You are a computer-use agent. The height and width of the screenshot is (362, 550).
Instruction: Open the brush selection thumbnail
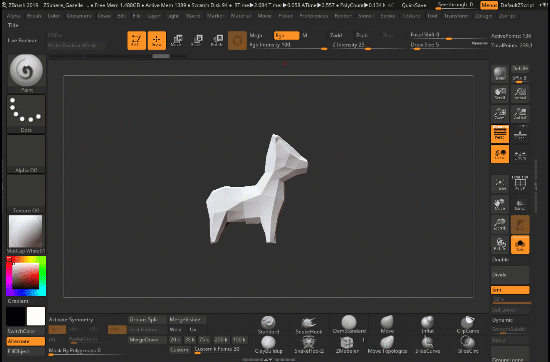point(26,74)
